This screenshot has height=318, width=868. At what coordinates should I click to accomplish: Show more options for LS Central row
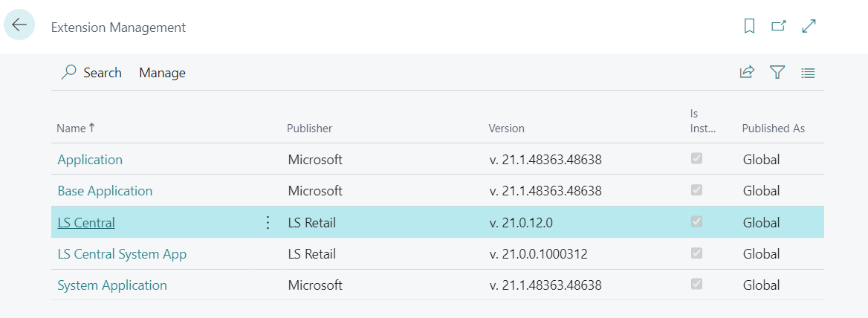pyautogui.click(x=268, y=223)
